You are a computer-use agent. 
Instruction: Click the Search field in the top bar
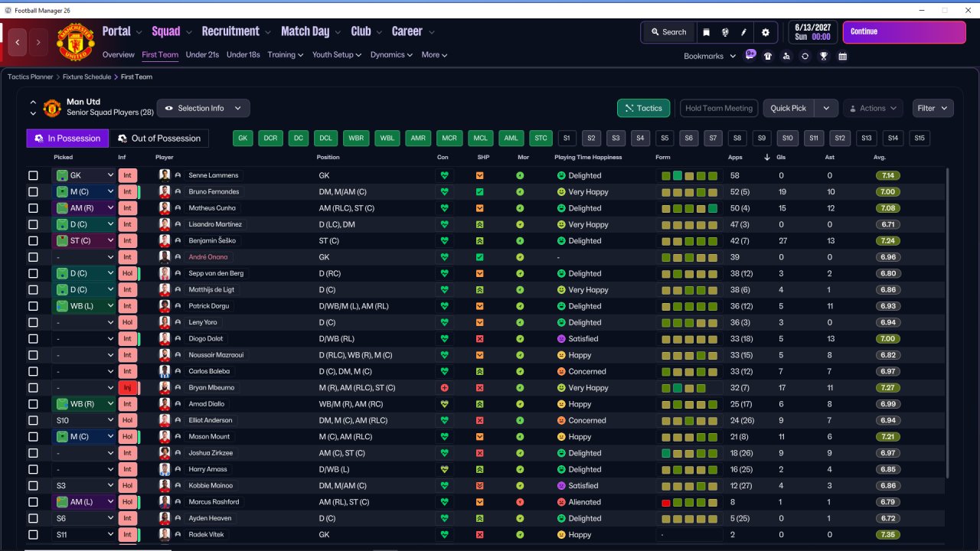coord(668,32)
